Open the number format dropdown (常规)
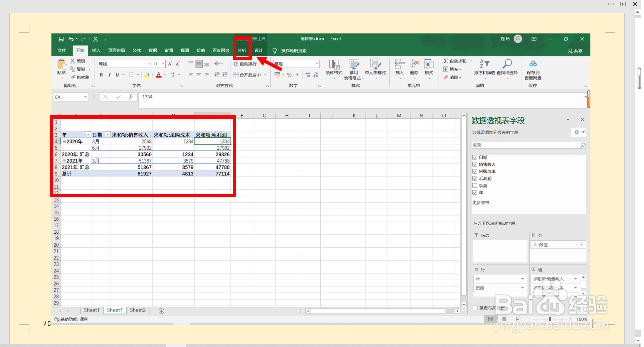Screen dimensions: 644x347 click(x=317, y=64)
